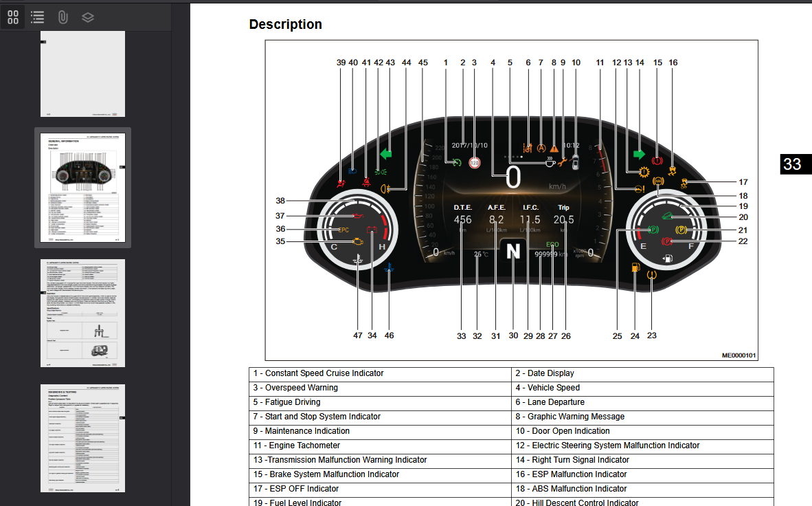Click the Description heading text
812x506 pixels.
click(x=285, y=24)
